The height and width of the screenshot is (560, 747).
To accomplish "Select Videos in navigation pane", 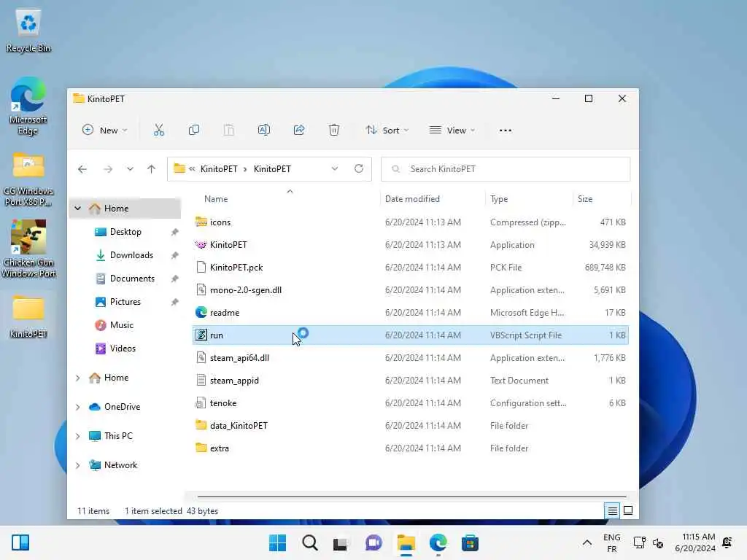I will pyautogui.click(x=123, y=349).
